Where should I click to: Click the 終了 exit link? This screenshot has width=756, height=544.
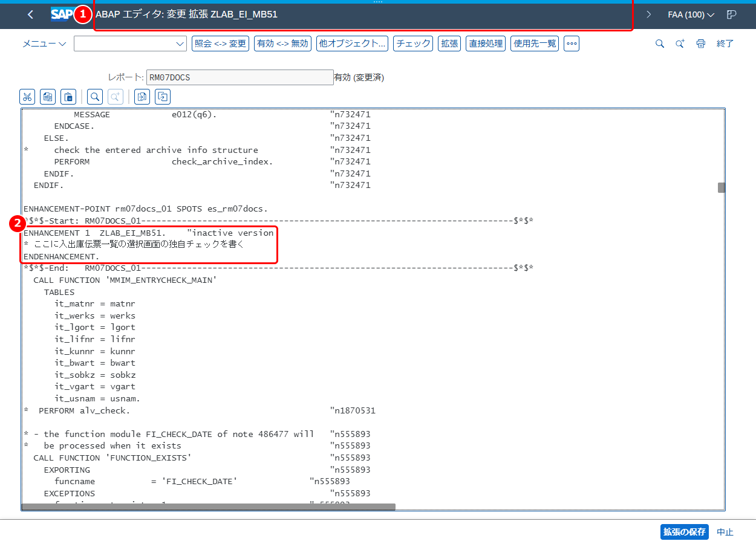725,44
